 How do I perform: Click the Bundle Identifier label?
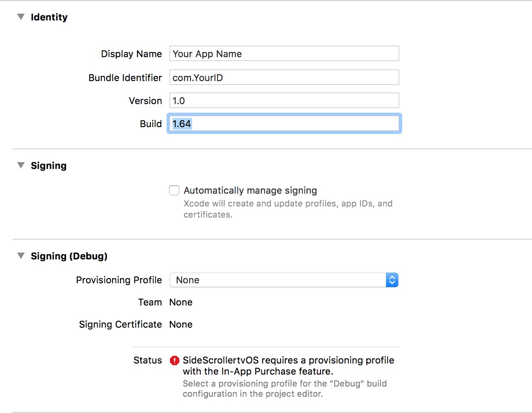(125, 78)
